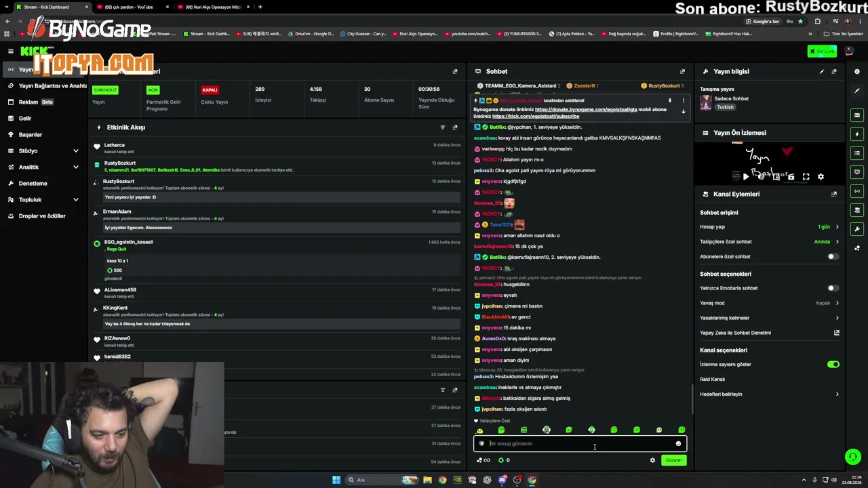Click the Windows taskbar search box

click(381, 480)
